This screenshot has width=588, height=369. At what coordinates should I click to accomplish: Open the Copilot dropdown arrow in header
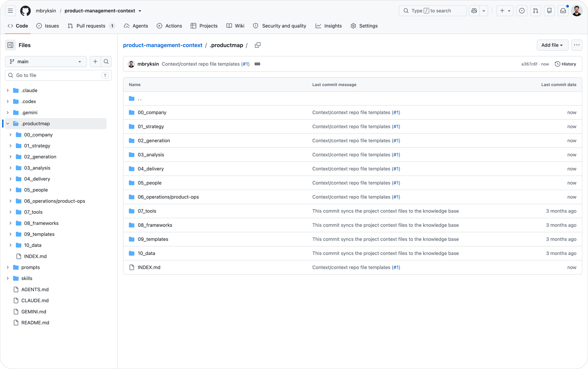pos(484,11)
